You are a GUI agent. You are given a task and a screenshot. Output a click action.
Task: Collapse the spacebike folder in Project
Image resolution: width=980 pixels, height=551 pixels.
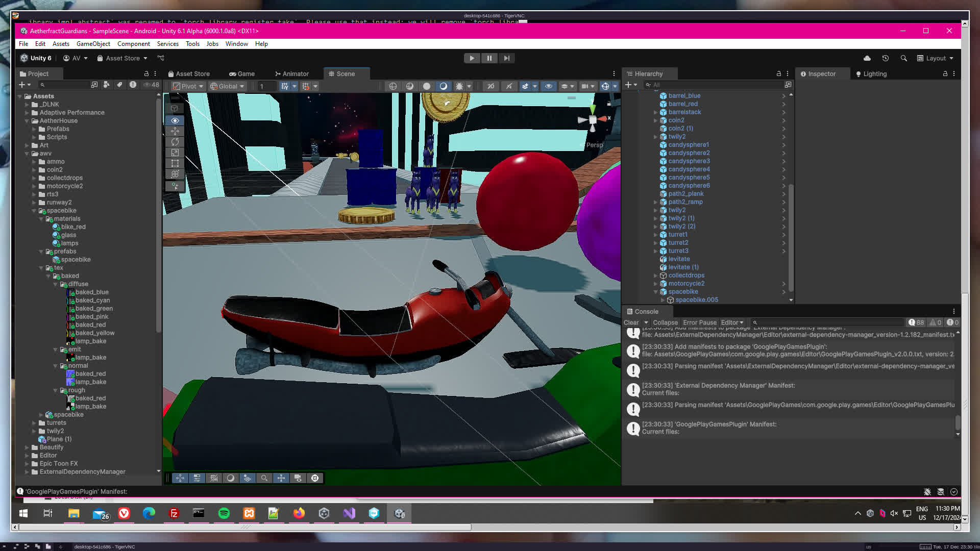tap(34, 211)
